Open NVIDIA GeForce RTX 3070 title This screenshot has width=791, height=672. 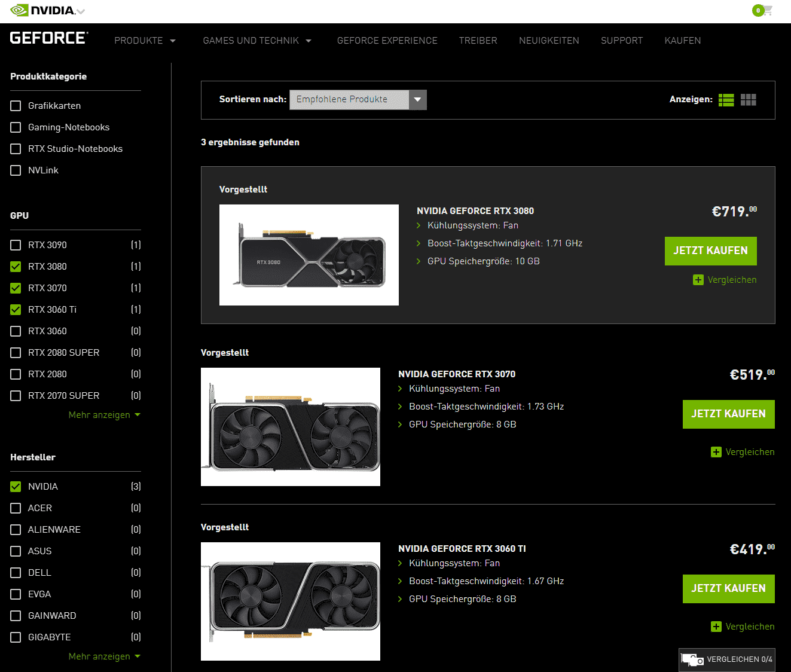tap(457, 374)
